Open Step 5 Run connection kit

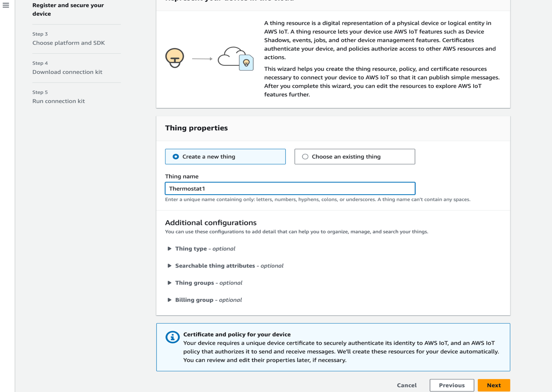(x=60, y=101)
